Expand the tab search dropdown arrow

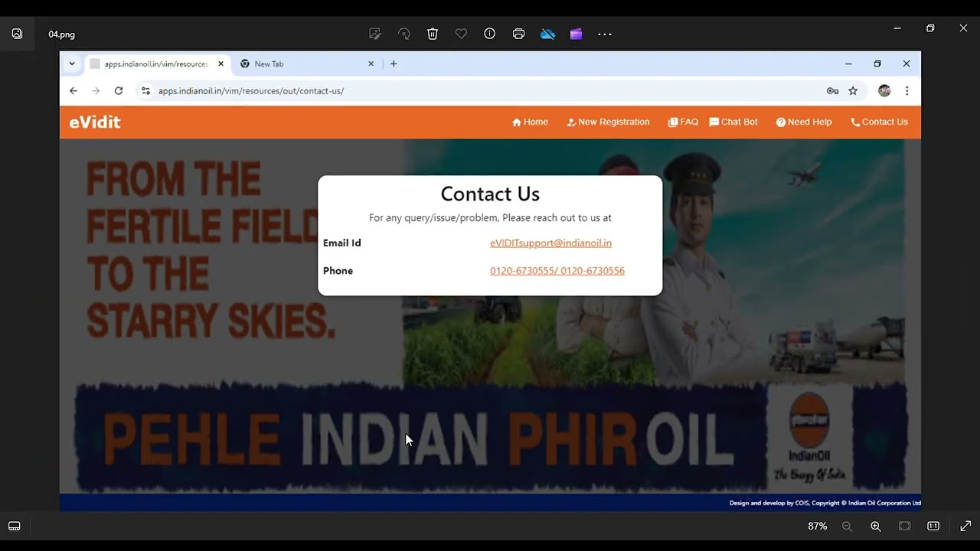(x=72, y=64)
